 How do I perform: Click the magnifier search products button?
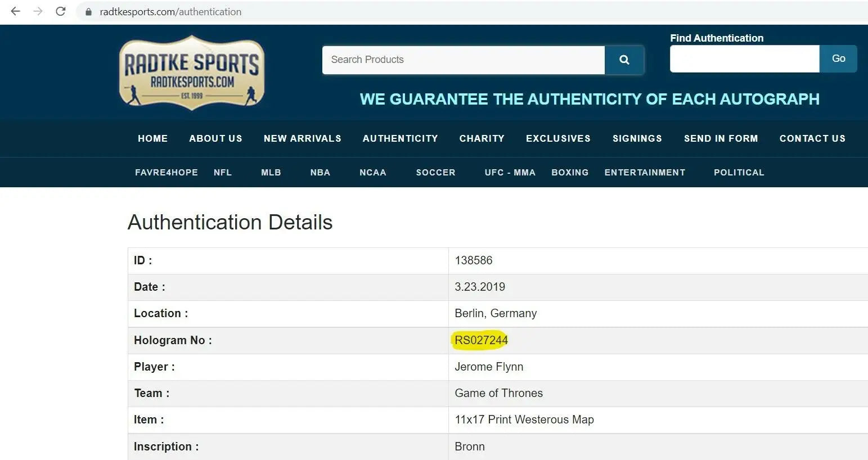(x=624, y=60)
